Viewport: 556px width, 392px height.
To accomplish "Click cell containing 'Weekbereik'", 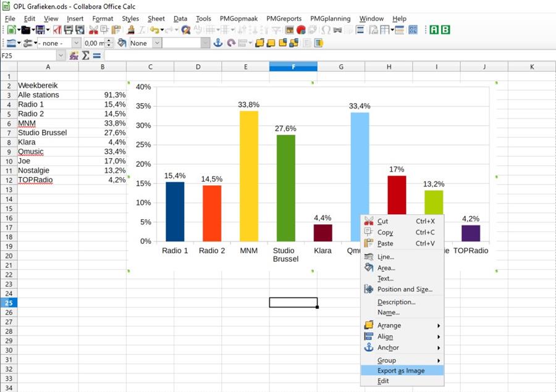I will [x=48, y=85].
